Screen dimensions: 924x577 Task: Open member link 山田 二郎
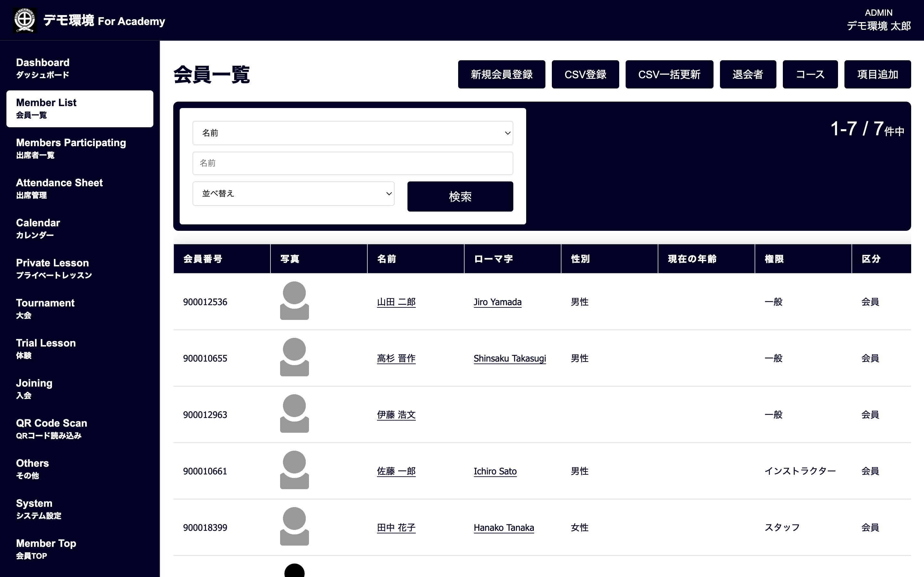[x=396, y=302]
